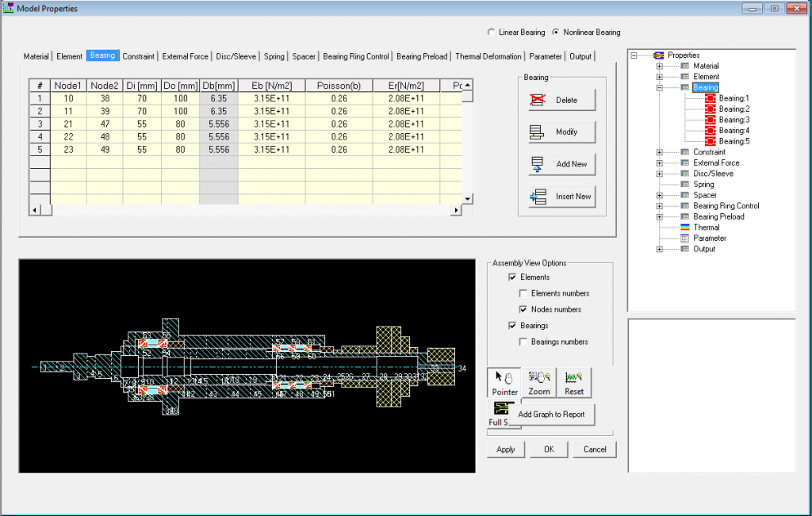This screenshot has width=812, height=516.
Task: Click the Insert New bearing icon
Action: [x=538, y=197]
